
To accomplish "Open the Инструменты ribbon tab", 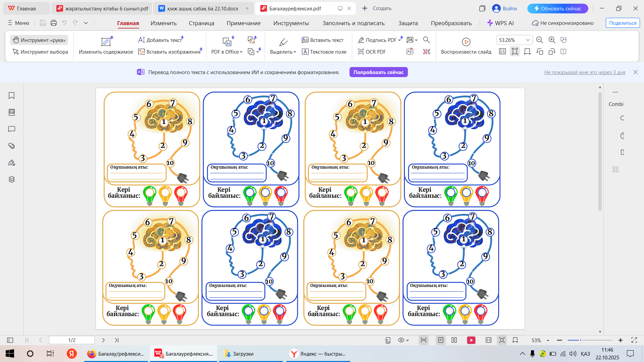I will (x=291, y=23).
